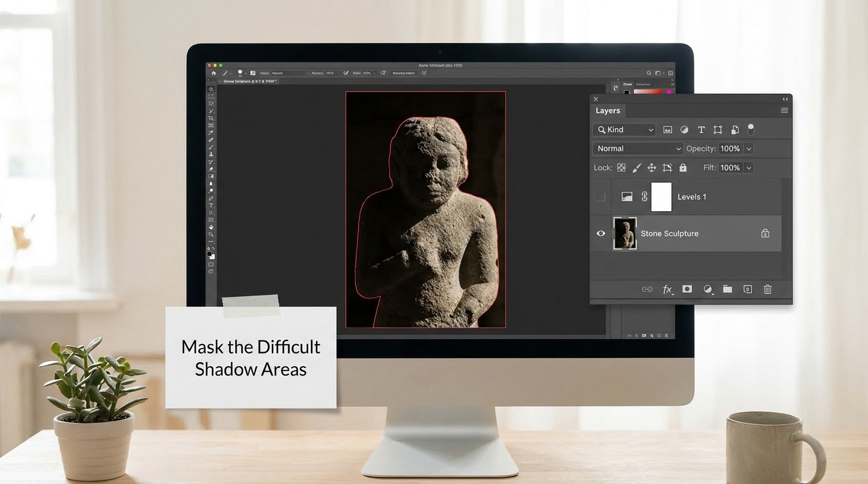The width and height of the screenshot is (868, 484).
Task: Select the open document tab
Action: pos(249,81)
